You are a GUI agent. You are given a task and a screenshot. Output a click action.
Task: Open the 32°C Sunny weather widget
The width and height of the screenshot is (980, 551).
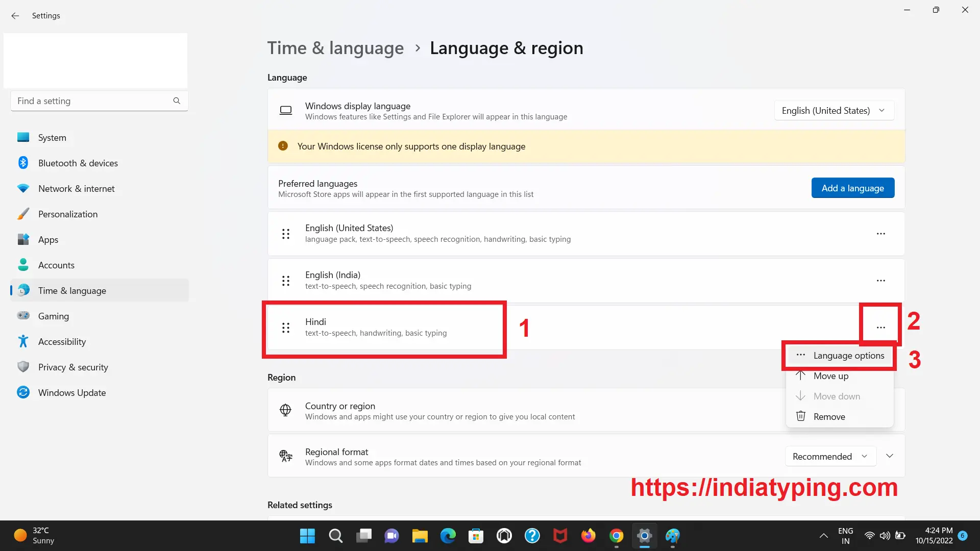point(34,536)
